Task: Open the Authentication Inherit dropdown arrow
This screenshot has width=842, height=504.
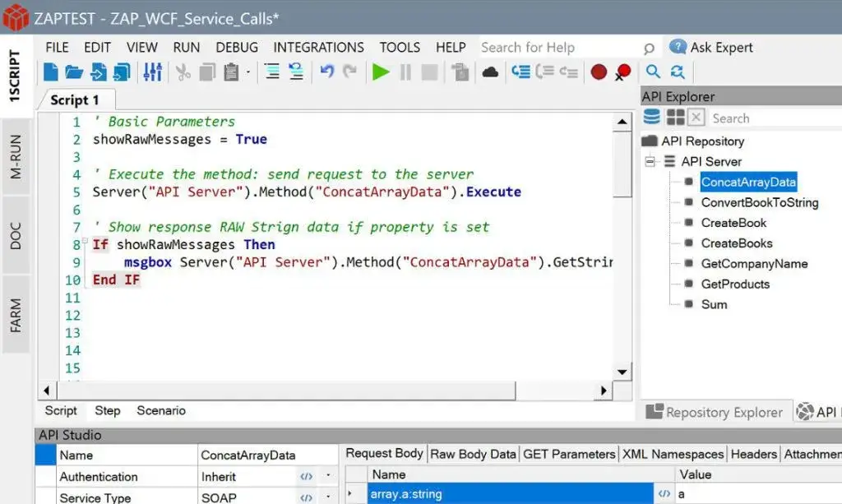Action: (x=328, y=477)
